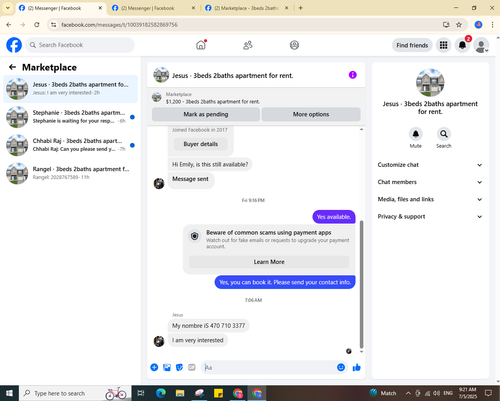The image size is (500, 401).
Task: Bookmark this page with the star icon
Action: coord(459,25)
